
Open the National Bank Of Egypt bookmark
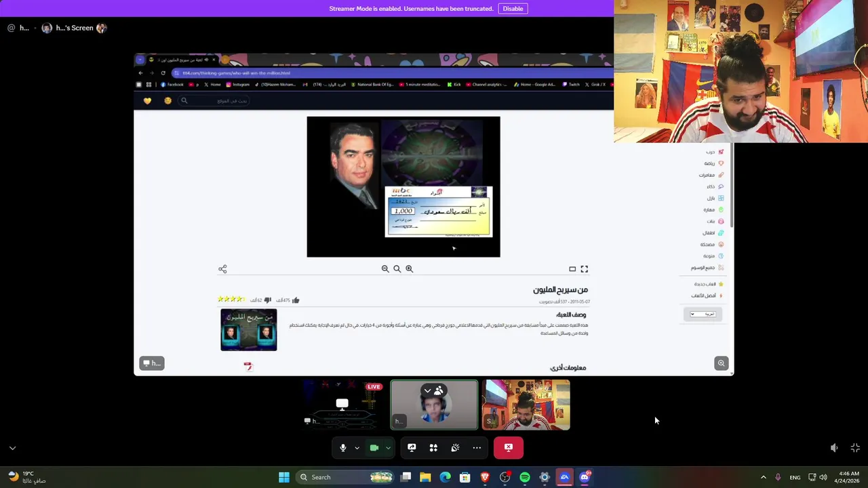(x=372, y=85)
